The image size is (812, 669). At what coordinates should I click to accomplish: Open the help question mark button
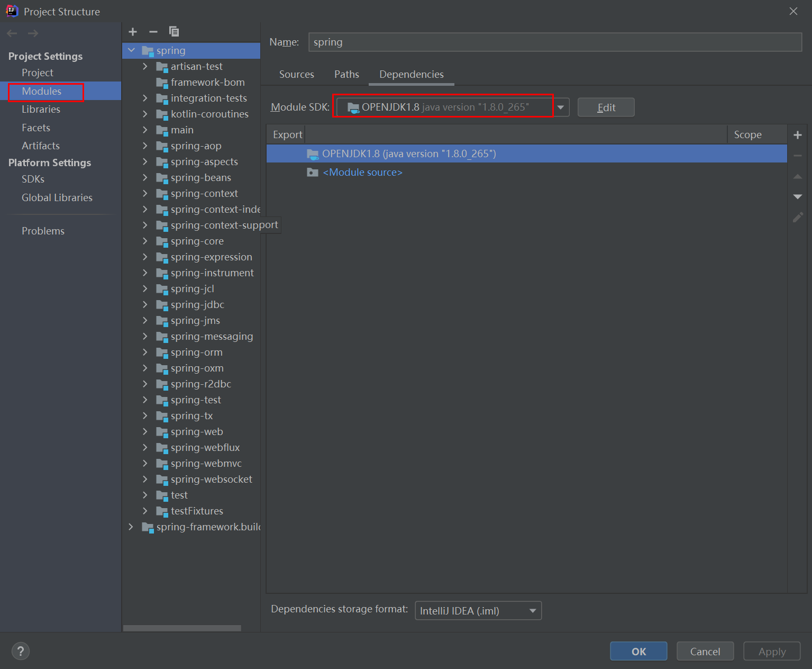(x=21, y=651)
